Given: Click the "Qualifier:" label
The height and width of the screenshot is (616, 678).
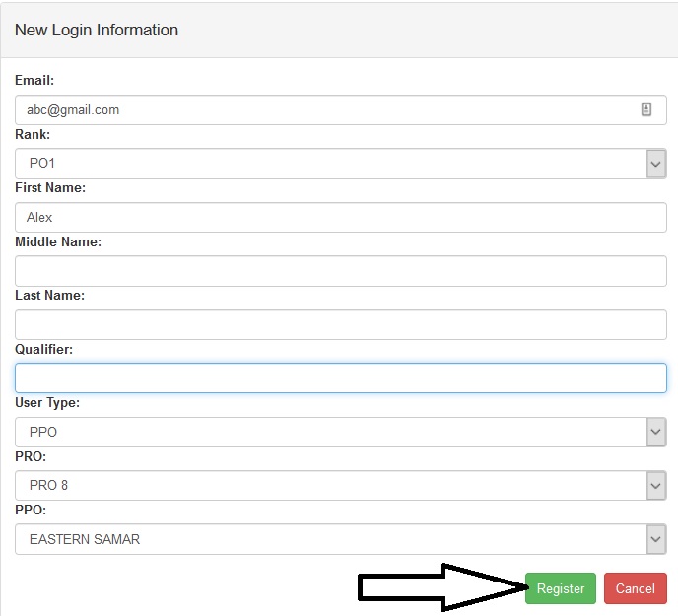Looking at the screenshot, I should [x=43, y=349].
